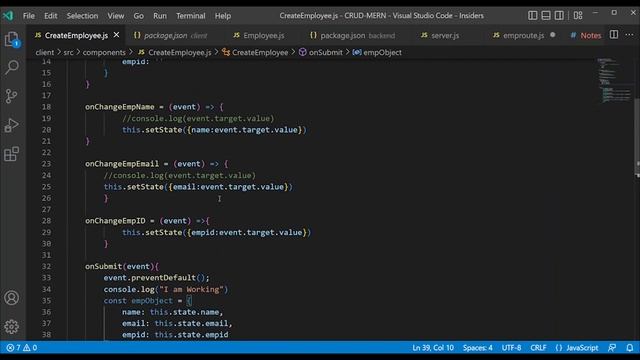Open the Run and Debug view
The image size is (640, 360).
coord(12,125)
